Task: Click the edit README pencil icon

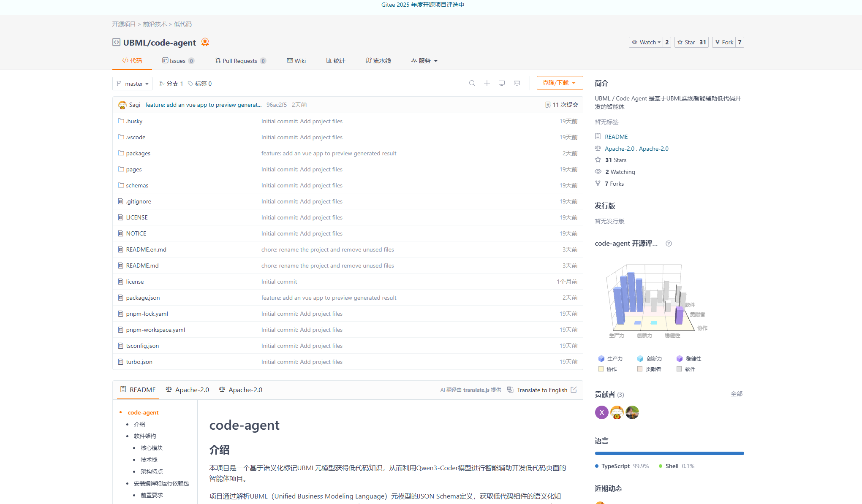Action: 574,390
